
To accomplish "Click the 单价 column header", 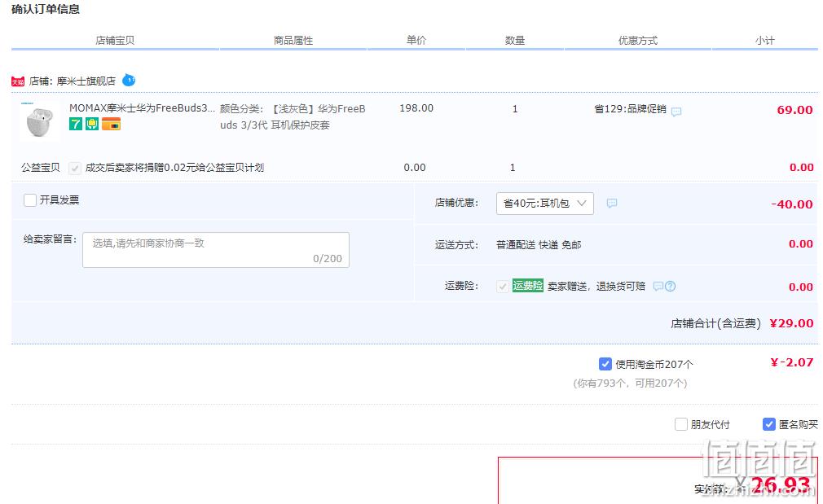I will tap(416, 40).
